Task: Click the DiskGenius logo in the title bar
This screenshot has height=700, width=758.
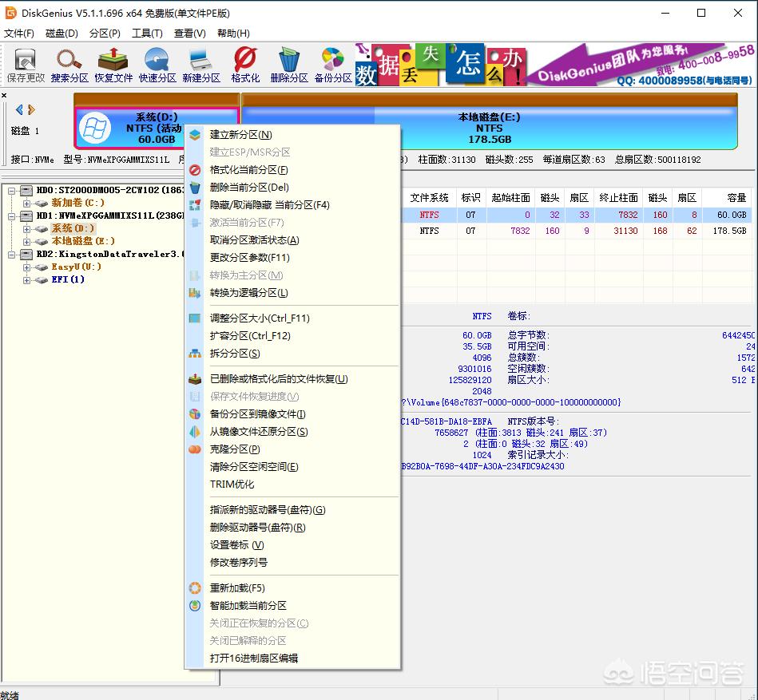Action: [10, 13]
